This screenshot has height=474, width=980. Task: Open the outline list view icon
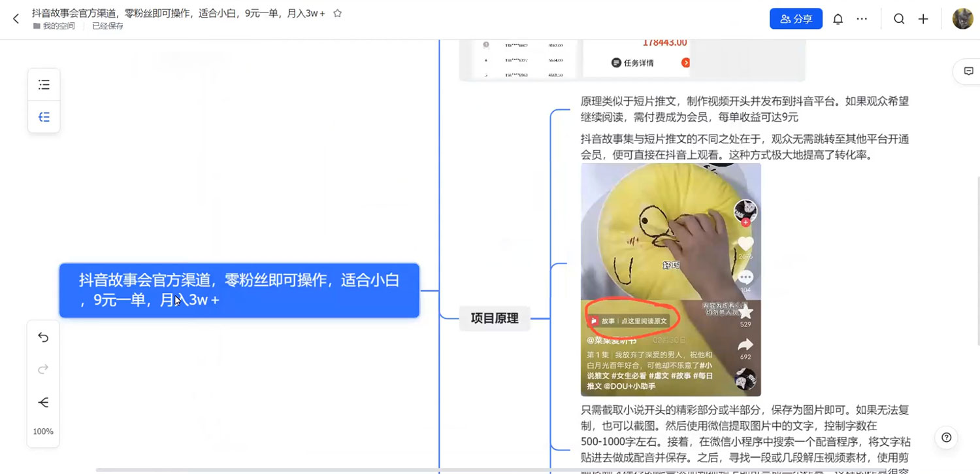pos(43,84)
